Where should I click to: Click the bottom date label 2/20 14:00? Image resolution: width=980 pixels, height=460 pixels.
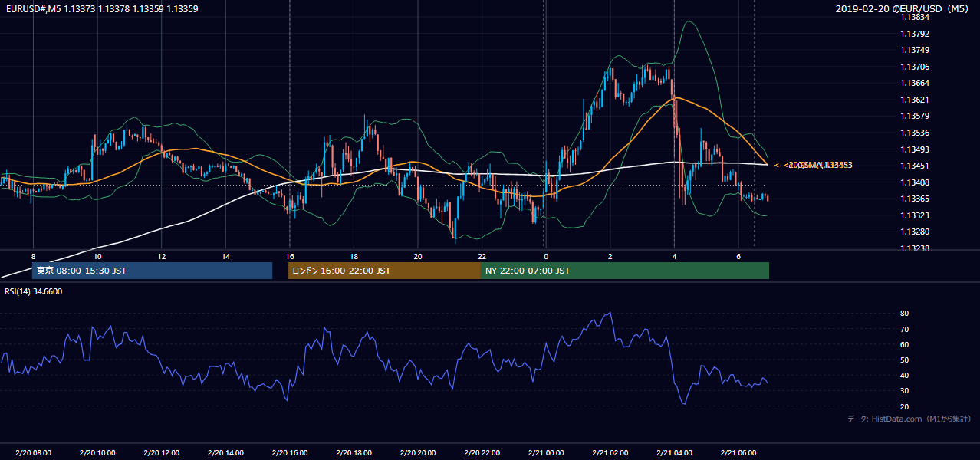coord(225,452)
